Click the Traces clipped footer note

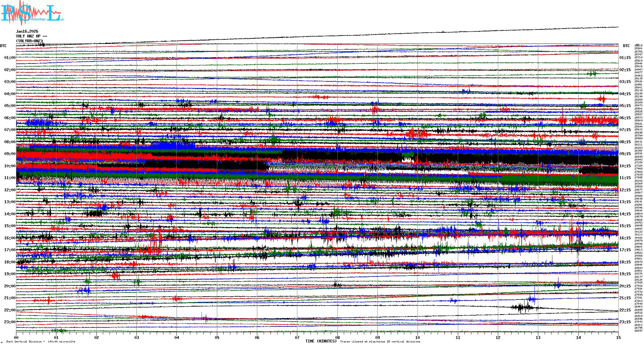coord(380,342)
